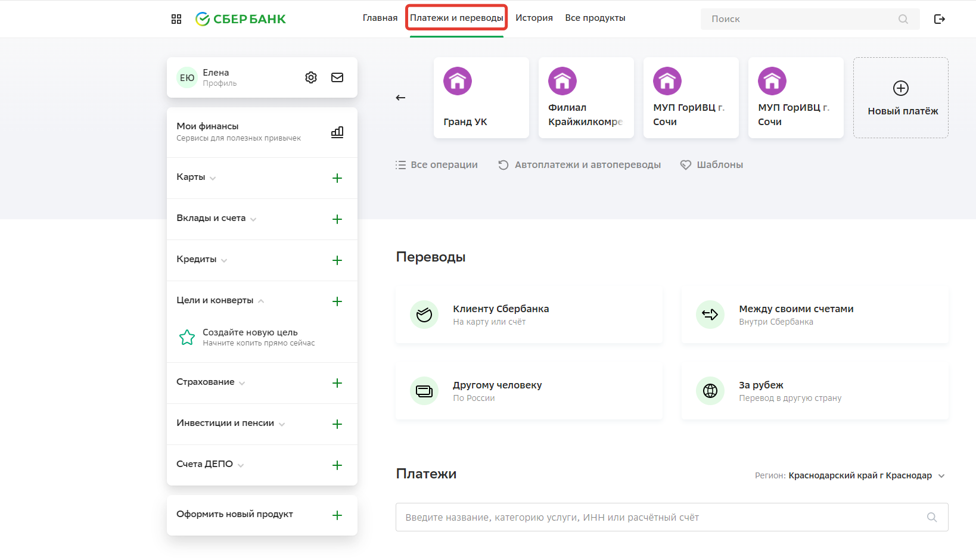Click the header Поиск field
This screenshot has width=976, height=560.
click(x=810, y=19)
